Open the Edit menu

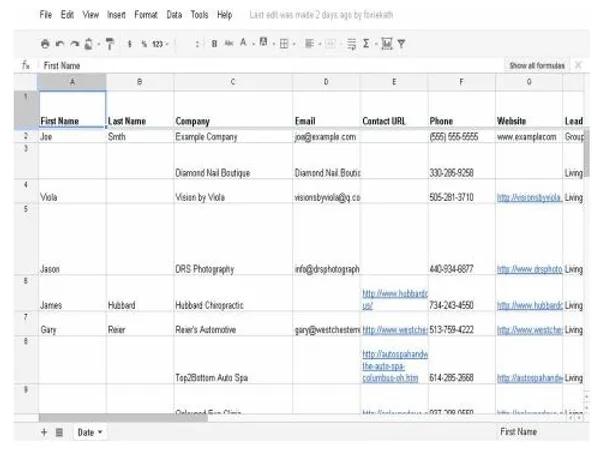67,15
